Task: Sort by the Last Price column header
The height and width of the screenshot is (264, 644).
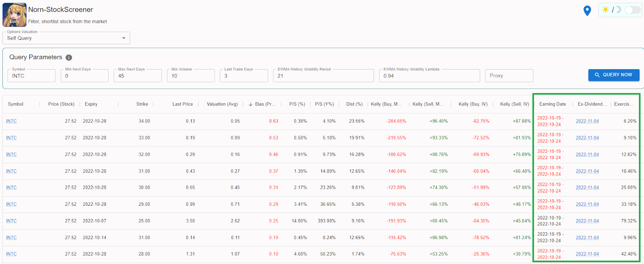Action: pyautogui.click(x=183, y=104)
